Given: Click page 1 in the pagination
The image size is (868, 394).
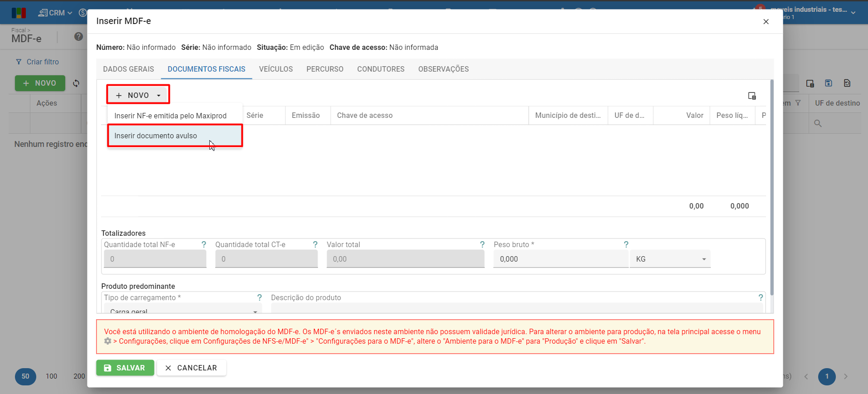Looking at the screenshot, I should (827, 376).
